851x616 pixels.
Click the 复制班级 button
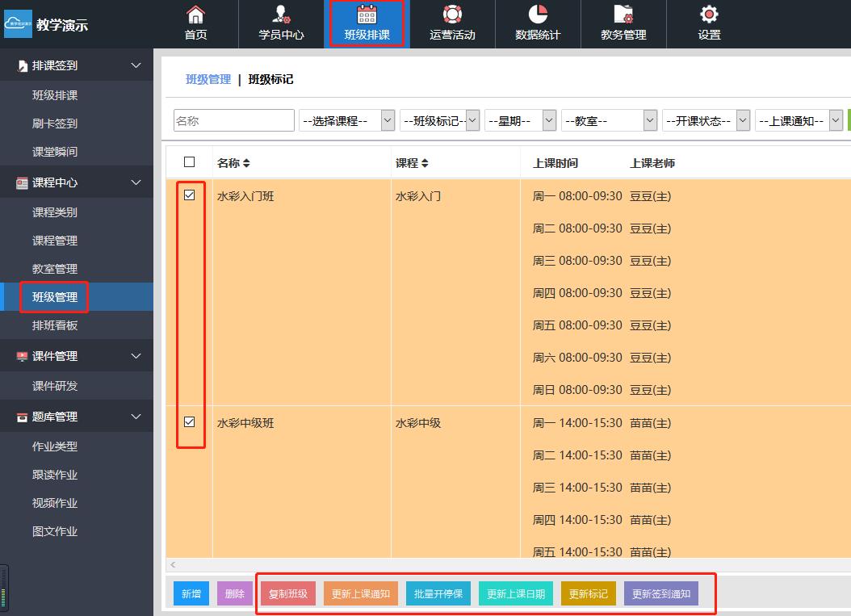click(288, 593)
